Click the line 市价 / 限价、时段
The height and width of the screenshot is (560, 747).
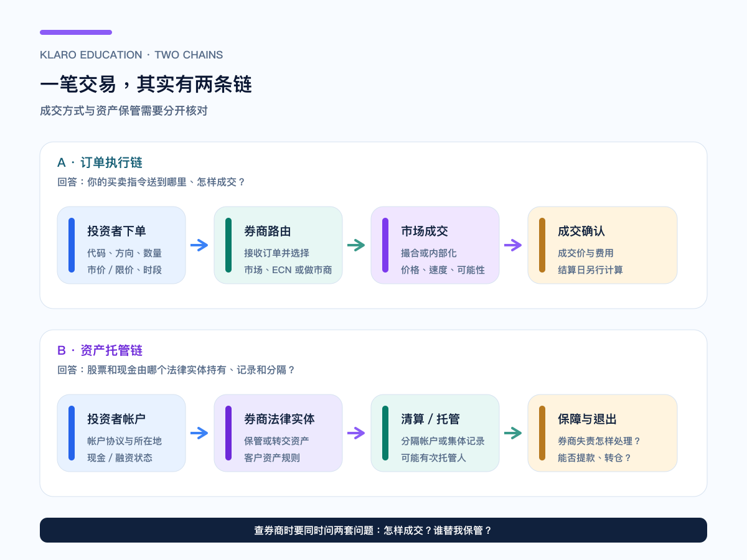pos(125,270)
